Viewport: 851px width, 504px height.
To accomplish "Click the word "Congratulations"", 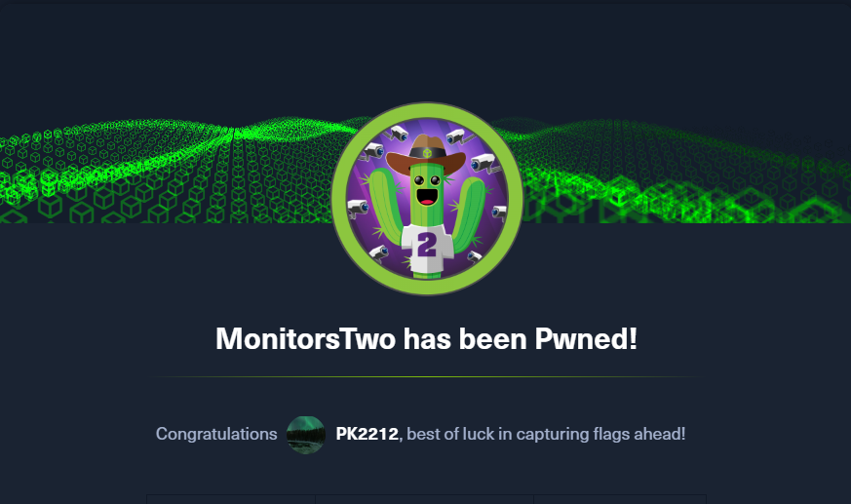I will pyautogui.click(x=216, y=434).
